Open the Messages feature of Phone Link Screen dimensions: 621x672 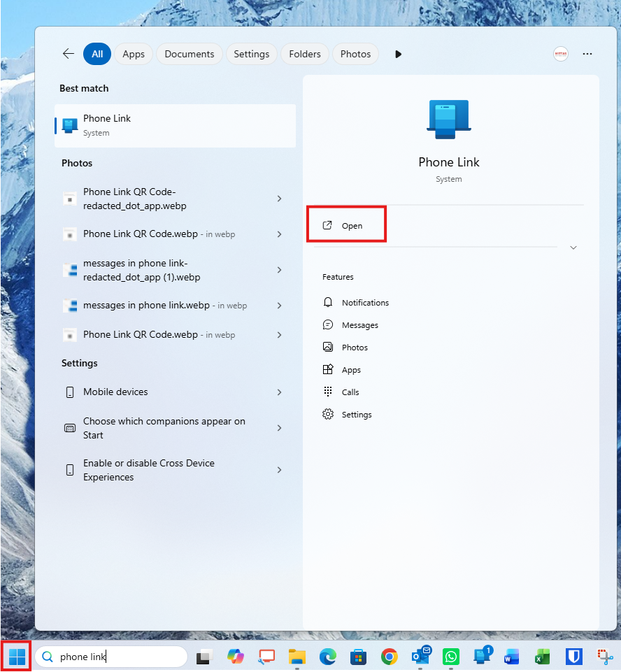[350, 325]
